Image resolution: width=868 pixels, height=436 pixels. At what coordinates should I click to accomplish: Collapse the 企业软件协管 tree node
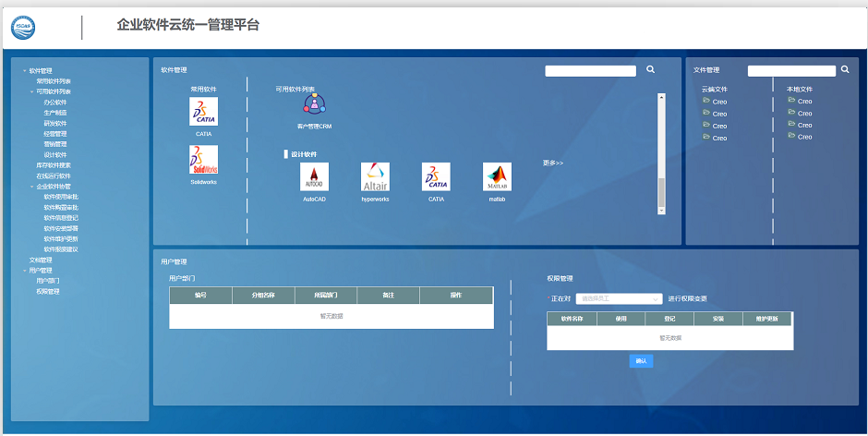(x=32, y=186)
